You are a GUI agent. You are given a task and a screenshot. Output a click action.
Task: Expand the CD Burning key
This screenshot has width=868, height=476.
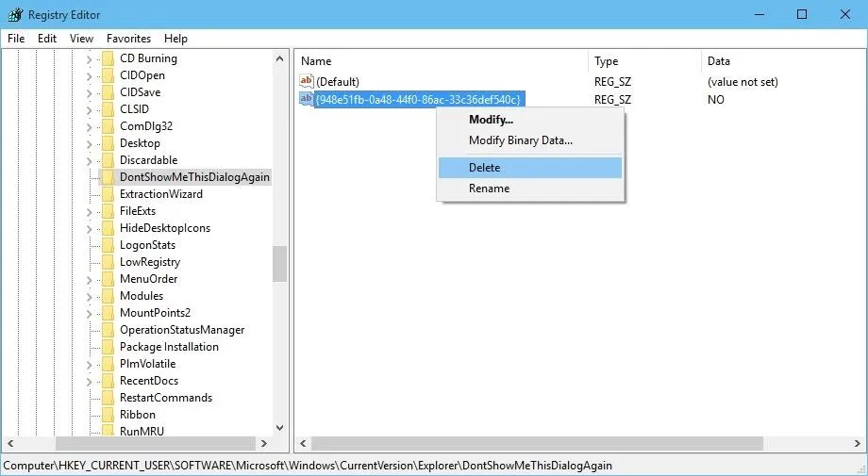coord(89,58)
